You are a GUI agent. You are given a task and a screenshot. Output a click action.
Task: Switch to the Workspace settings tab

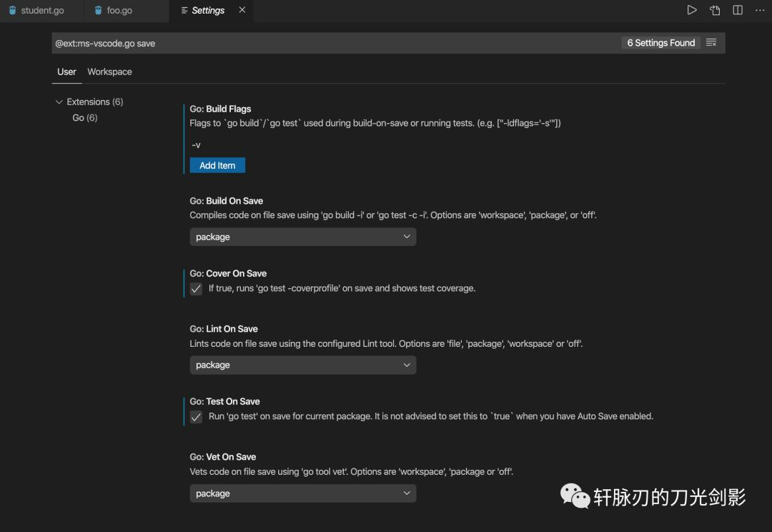pyautogui.click(x=109, y=72)
